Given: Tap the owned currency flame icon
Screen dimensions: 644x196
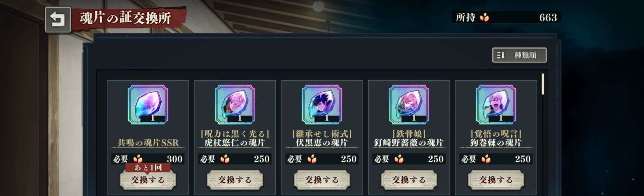Looking at the screenshot, I should (x=484, y=17).
